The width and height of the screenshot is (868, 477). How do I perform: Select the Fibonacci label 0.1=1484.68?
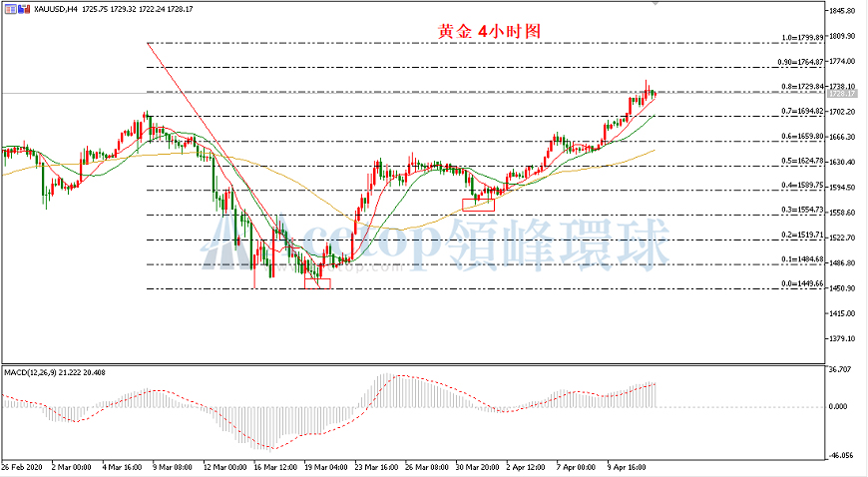pyautogui.click(x=803, y=259)
